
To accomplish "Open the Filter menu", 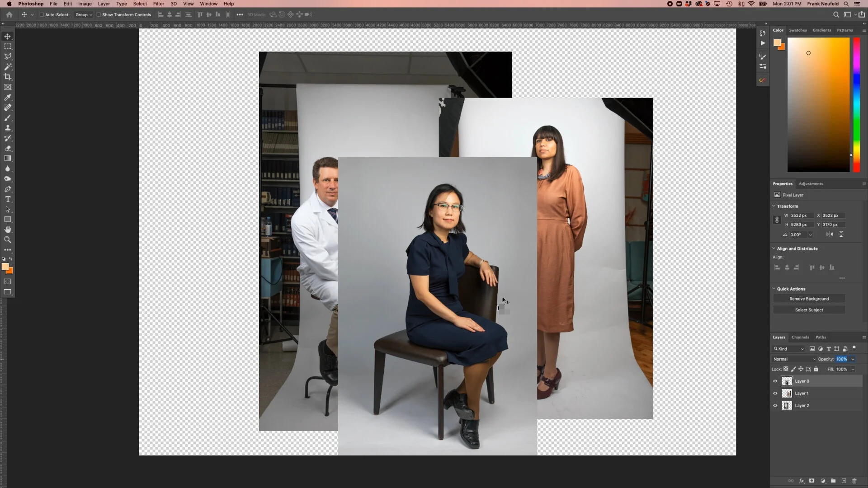I will [158, 4].
